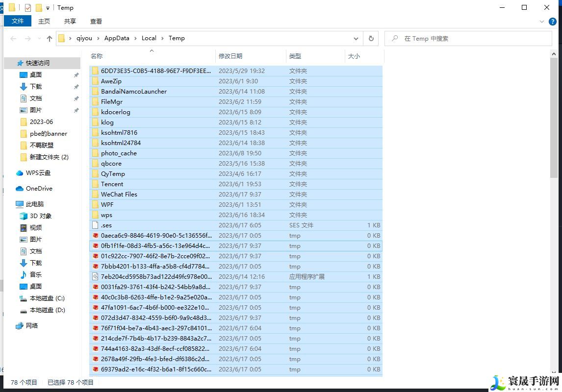Open WPS云盘 in navigation pane

click(x=38, y=173)
